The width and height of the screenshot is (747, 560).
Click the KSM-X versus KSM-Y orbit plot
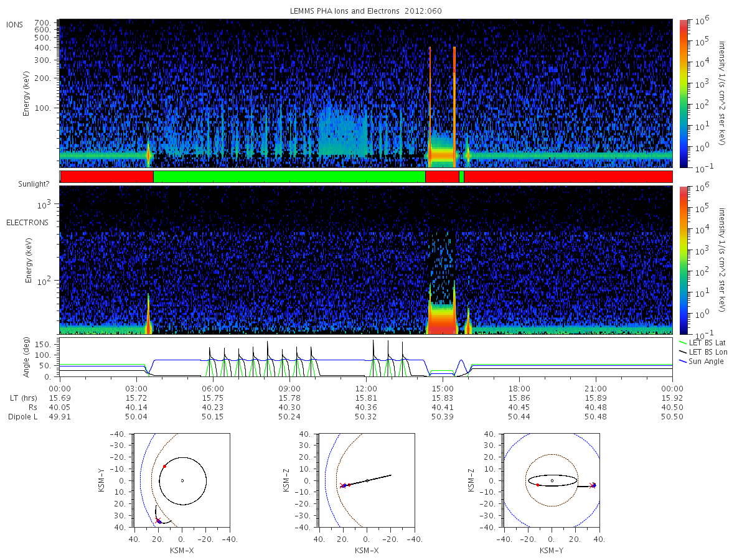181,480
